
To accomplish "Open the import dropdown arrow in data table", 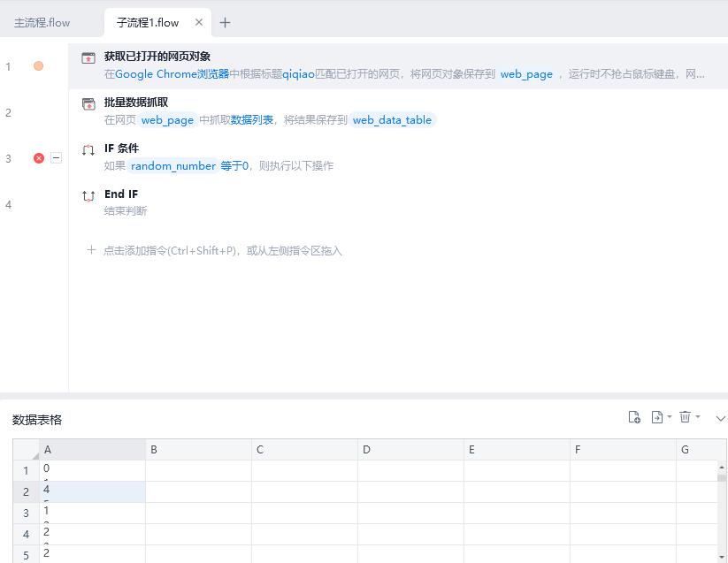I will 670,417.
